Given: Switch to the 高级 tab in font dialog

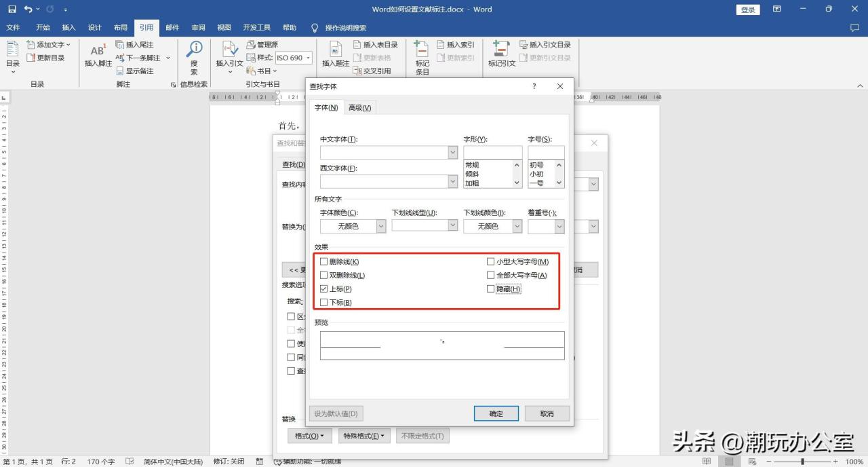Looking at the screenshot, I should point(359,107).
